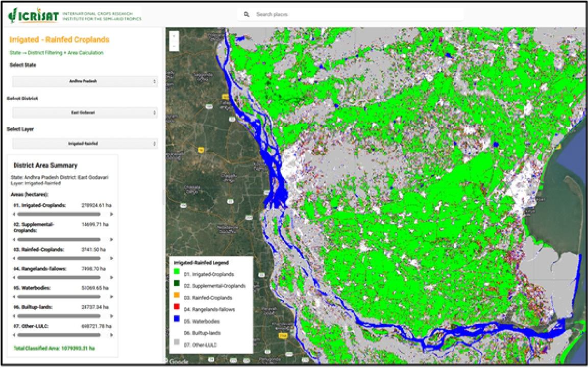
Task: Click the map zoom out button
Action: [175, 47]
